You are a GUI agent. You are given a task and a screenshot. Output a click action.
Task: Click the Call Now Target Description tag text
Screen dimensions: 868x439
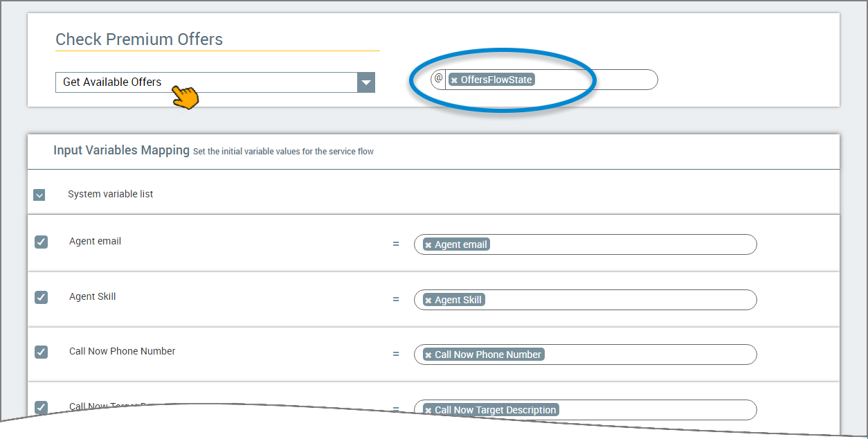click(x=496, y=410)
